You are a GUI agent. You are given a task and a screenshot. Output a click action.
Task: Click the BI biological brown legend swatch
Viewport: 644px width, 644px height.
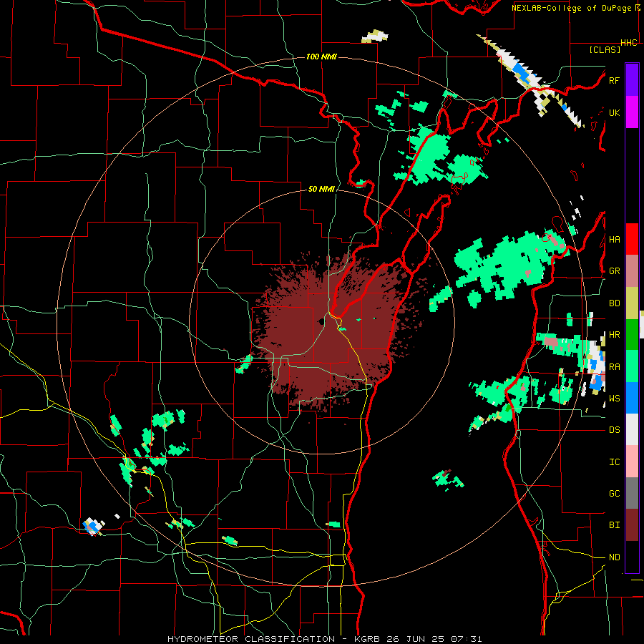tap(632, 525)
